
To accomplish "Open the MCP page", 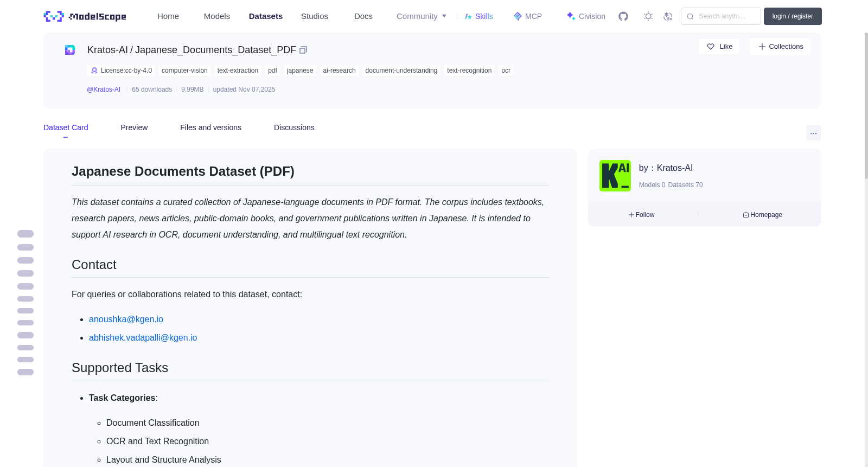I will (527, 16).
